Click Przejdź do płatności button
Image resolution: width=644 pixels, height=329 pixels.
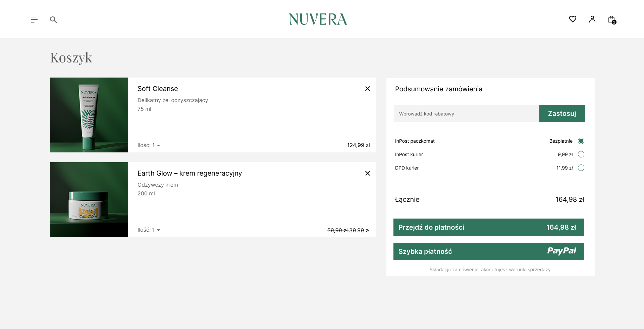click(489, 227)
